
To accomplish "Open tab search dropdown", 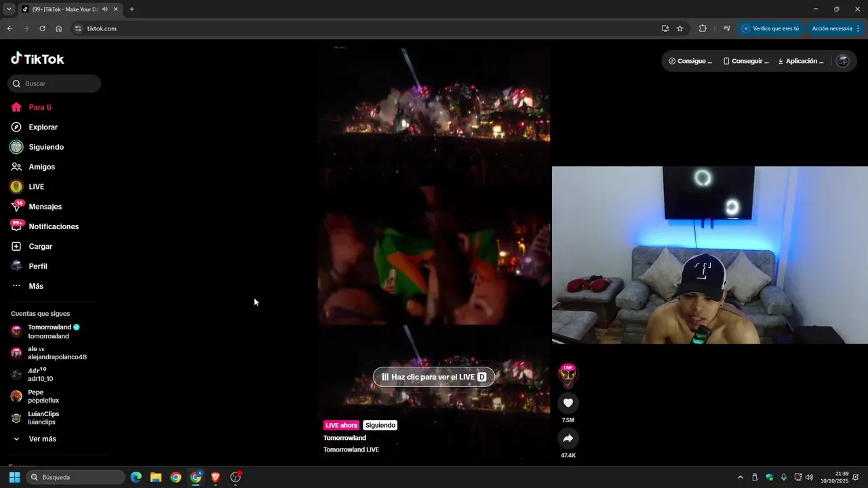I will pos(9,9).
